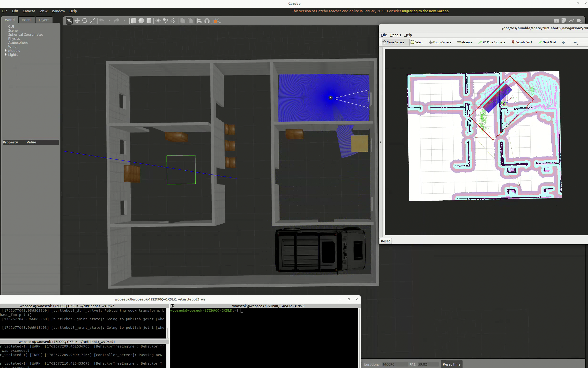The height and width of the screenshot is (368, 588).
Task: Switch to the Insert tab
Action: [x=26, y=20]
